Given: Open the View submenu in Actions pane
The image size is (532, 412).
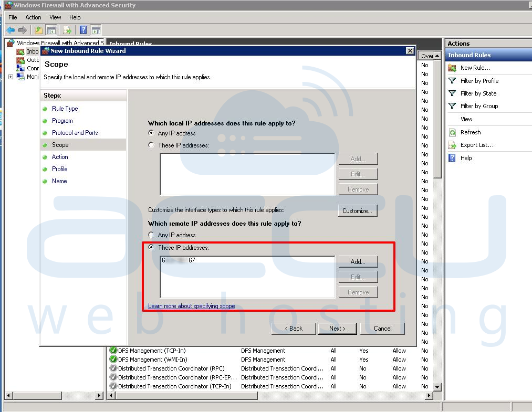Looking at the screenshot, I should tap(466, 119).
